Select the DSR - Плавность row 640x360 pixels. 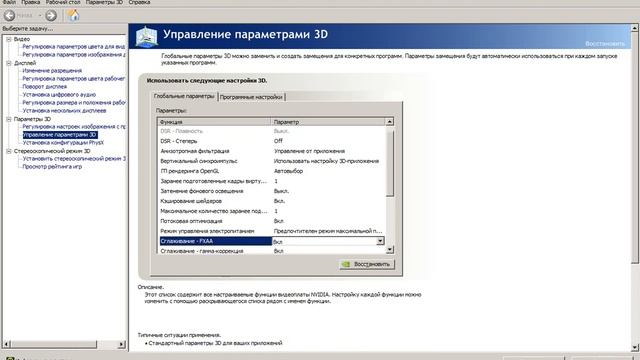click(271, 131)
